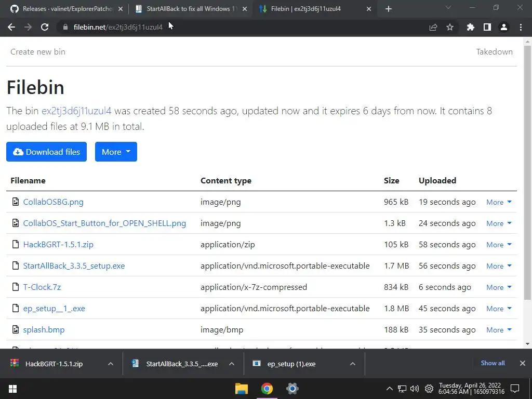Open Chrome's three-dot menu
Image resolution: width=532 pixels, height=399 pixels.
click(521, 27)
